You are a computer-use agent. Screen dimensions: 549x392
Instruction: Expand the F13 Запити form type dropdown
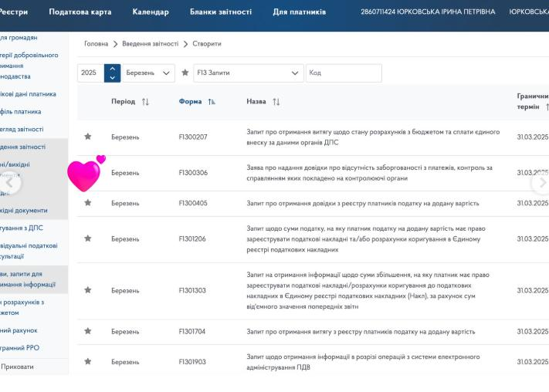(x=249, y=73)
